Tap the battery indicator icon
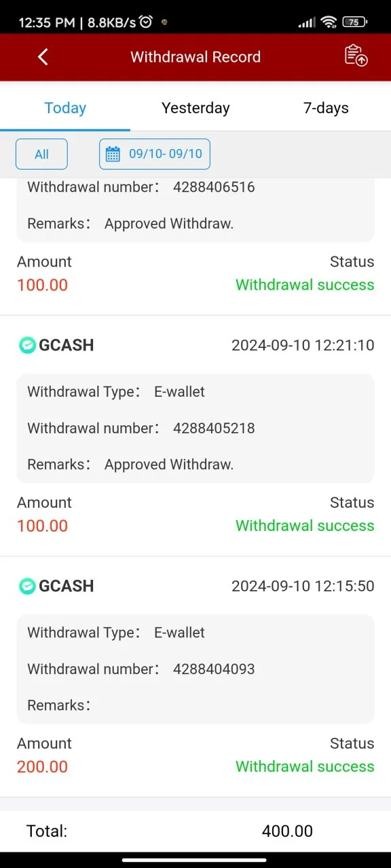Screen dimensions: 391x868 coord(354,22)
